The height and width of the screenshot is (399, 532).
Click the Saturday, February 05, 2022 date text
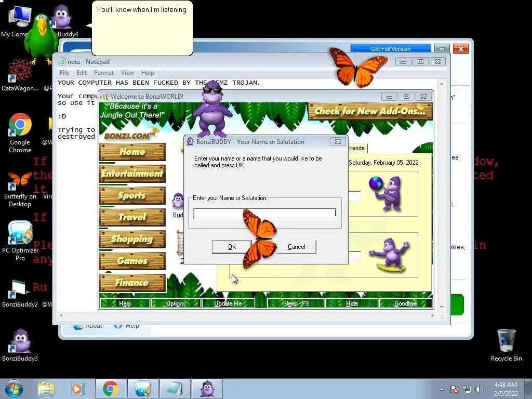click(x=383, y=163)
